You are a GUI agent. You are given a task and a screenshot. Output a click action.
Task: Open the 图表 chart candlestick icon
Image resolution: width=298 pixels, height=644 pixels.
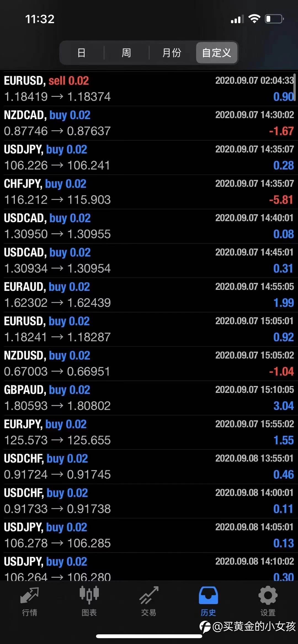click(x=89, y=595)
